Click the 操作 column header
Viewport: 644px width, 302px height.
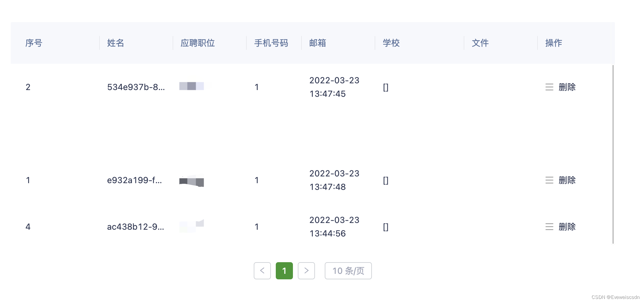(x=553, y=43)
